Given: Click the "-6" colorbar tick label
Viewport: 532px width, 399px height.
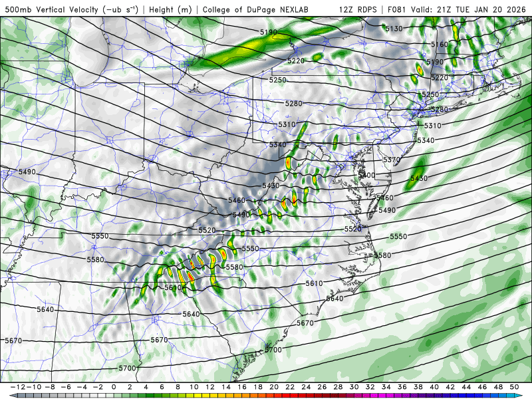Looking at the screenshot, I should [66, 387].
